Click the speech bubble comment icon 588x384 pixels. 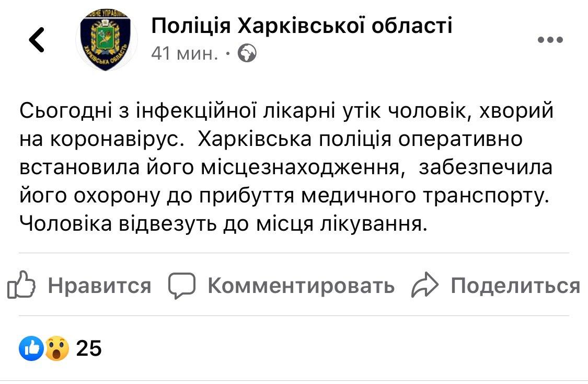click(182, 285)
